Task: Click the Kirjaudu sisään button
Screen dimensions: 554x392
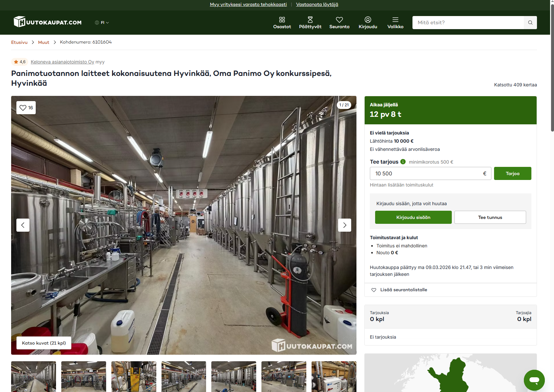Action: (x=413, y=217)
